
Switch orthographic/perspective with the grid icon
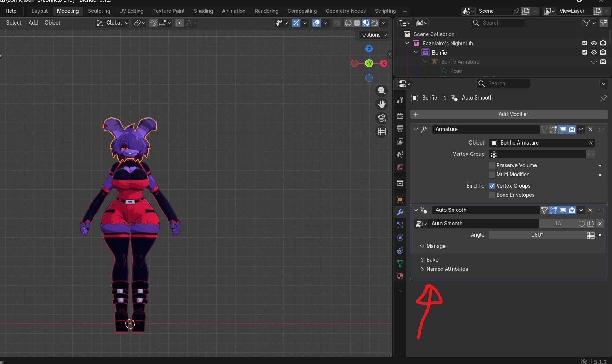[382, 131]
